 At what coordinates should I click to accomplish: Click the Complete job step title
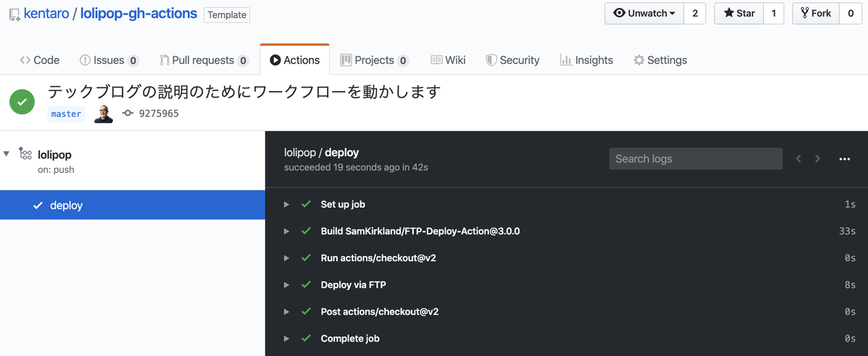(350, 339)
